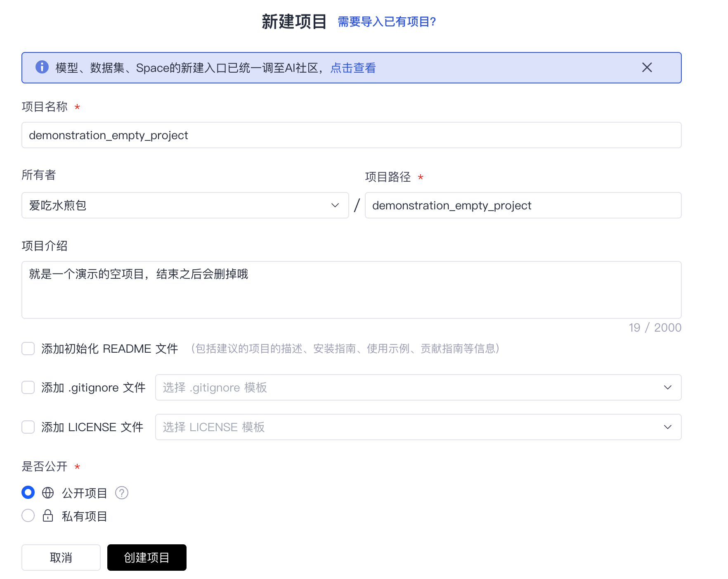This screenshot has width=728, height=579.
Task: Open the 所有者 owner dropdown
Action: point(184,205)
